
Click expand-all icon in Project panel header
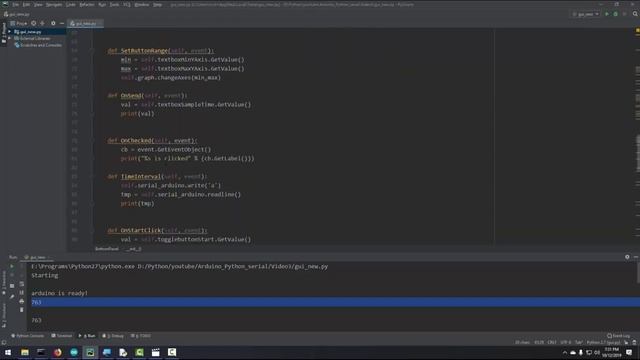click(42, 23)
